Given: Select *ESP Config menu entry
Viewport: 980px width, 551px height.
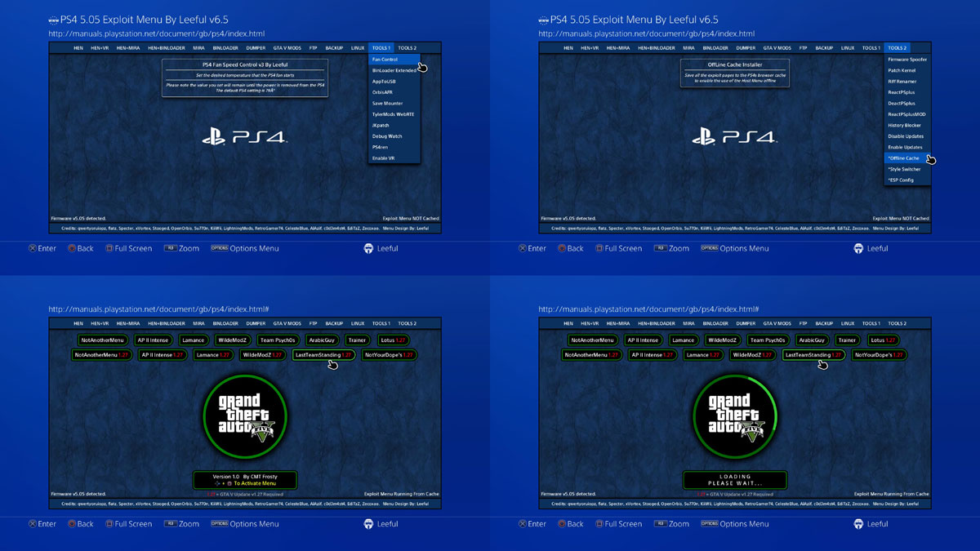Looking at the screenshot, I should point(907,180).
